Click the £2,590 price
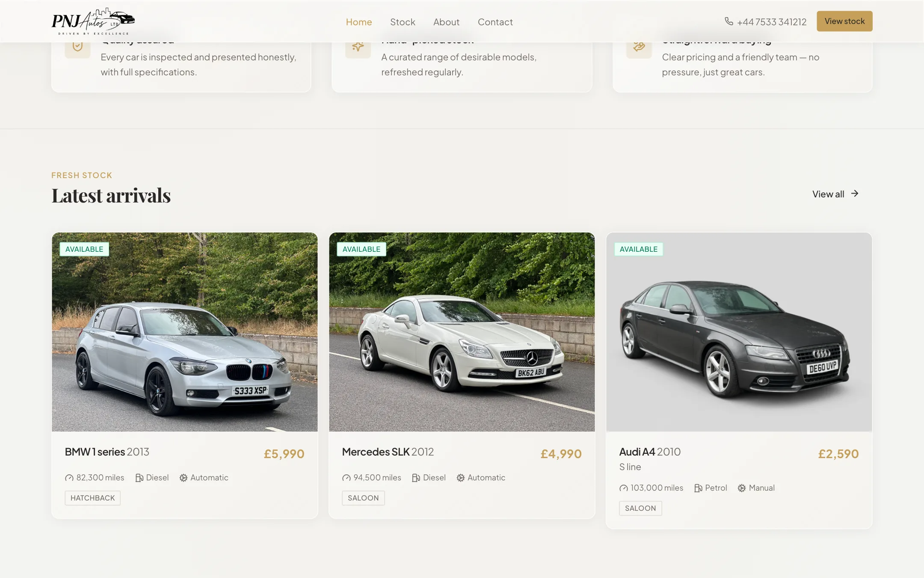 point(838,454)
